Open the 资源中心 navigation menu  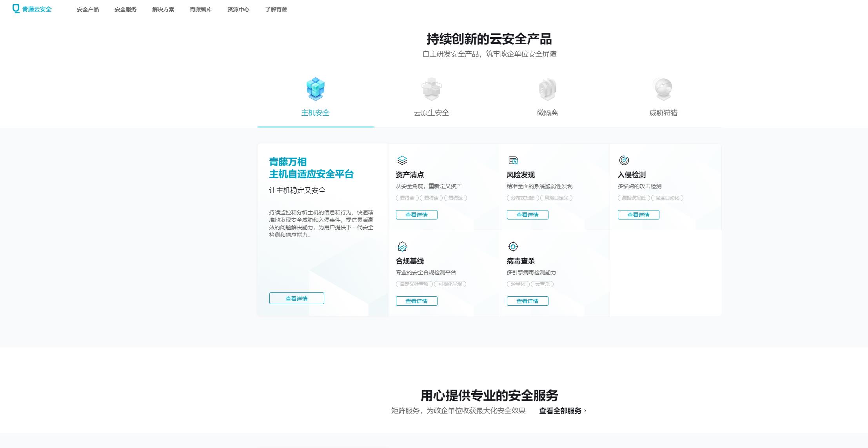click(x=238, y=9)
